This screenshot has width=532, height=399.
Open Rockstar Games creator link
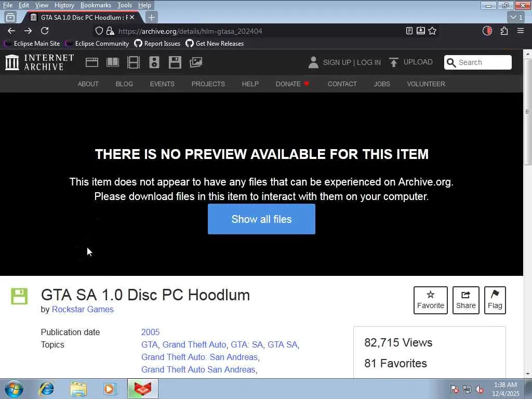(83, 310)
